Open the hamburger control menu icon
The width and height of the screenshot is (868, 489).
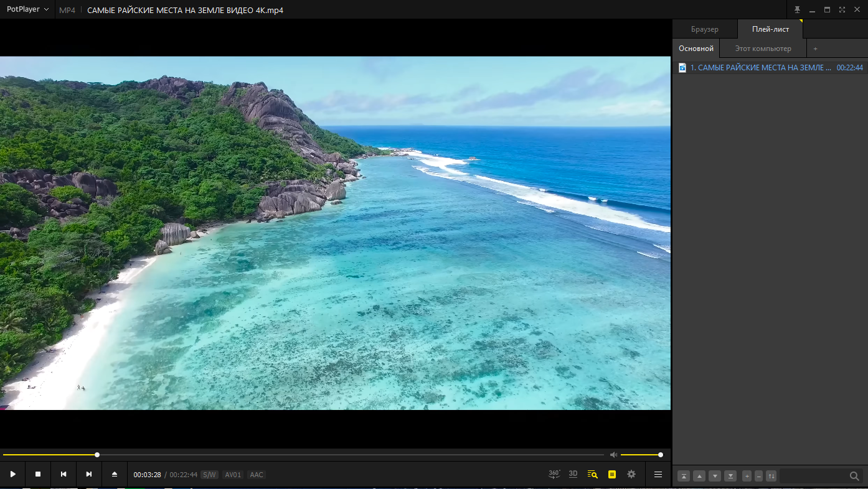[658, 474]
